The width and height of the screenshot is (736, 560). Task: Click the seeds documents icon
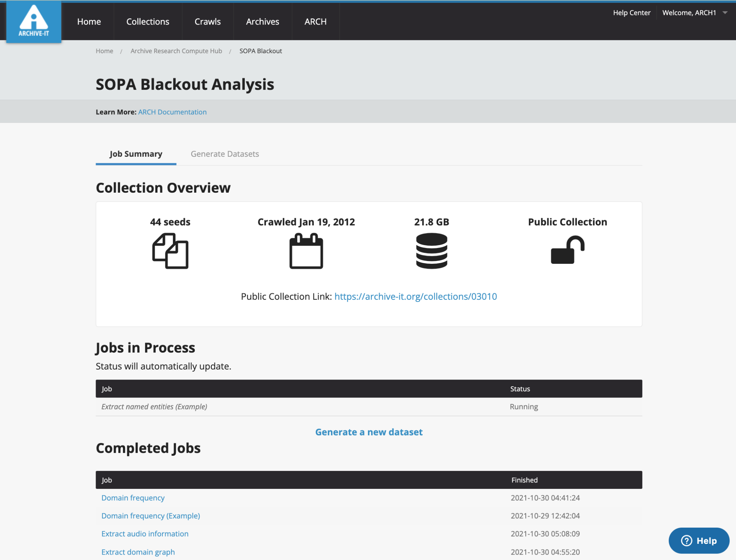[x=170, y=251]
